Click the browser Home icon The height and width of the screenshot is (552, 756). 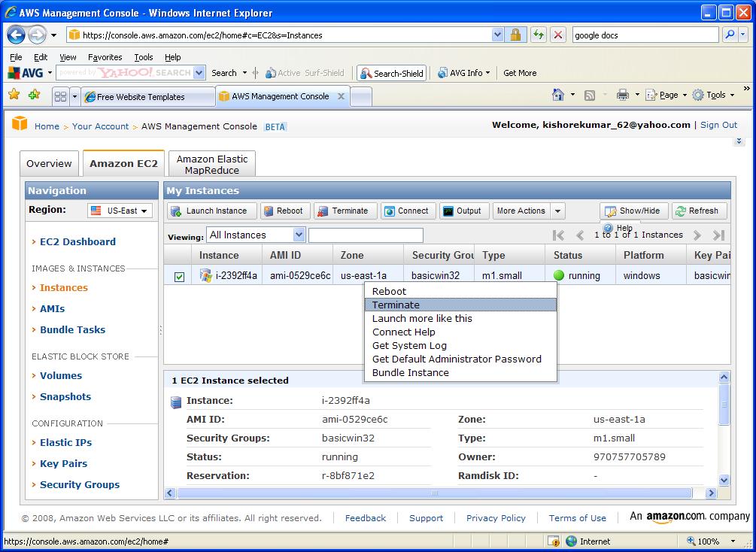coord(558,95)
